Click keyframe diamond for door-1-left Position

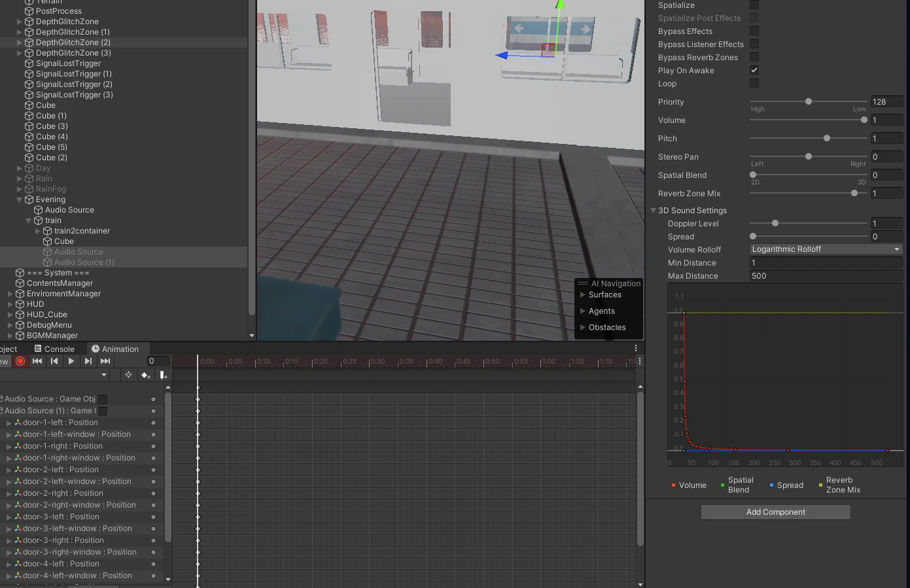coord(153,423)
